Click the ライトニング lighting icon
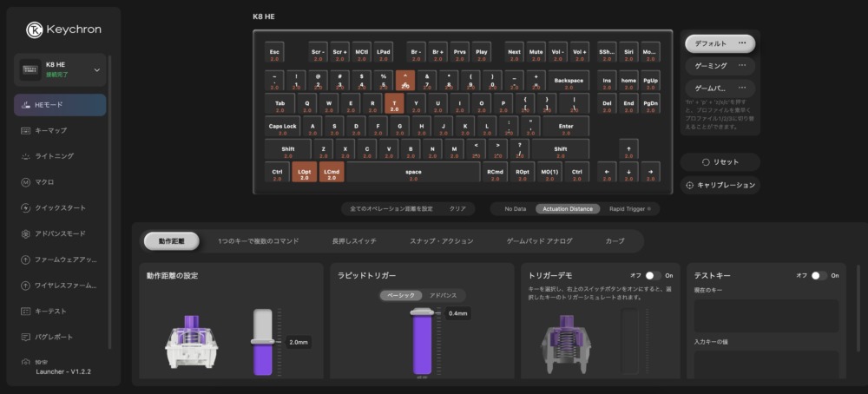The height and width of the screenshot is (394, 868). (26, 157)
